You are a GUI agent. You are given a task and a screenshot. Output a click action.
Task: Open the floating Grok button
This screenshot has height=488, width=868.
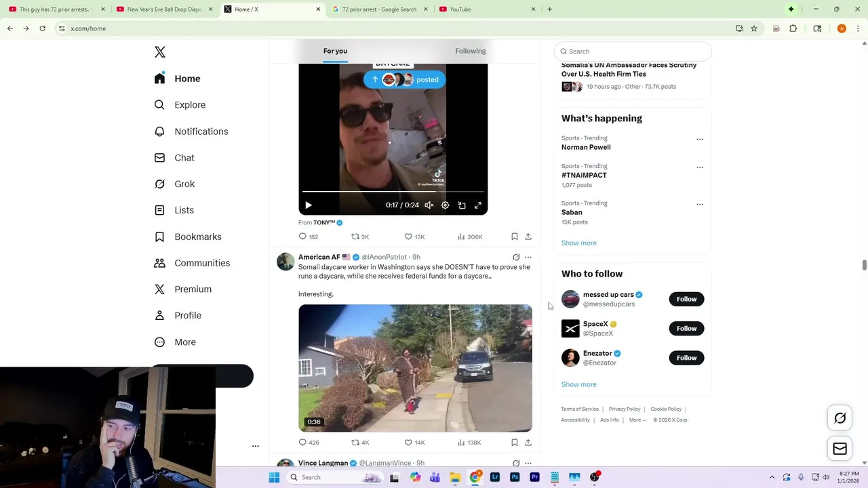click(840, 419)
